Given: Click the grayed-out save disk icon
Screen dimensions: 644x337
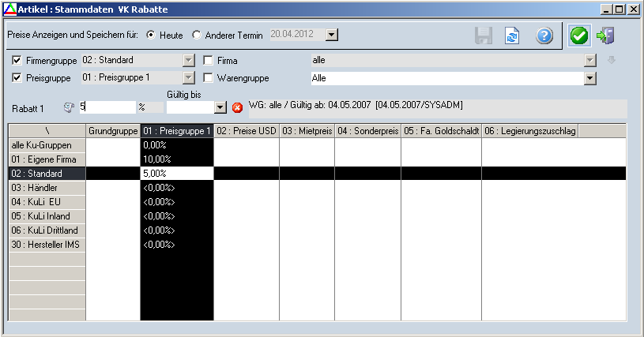Looking at the screenshot, I should (484, 36).
